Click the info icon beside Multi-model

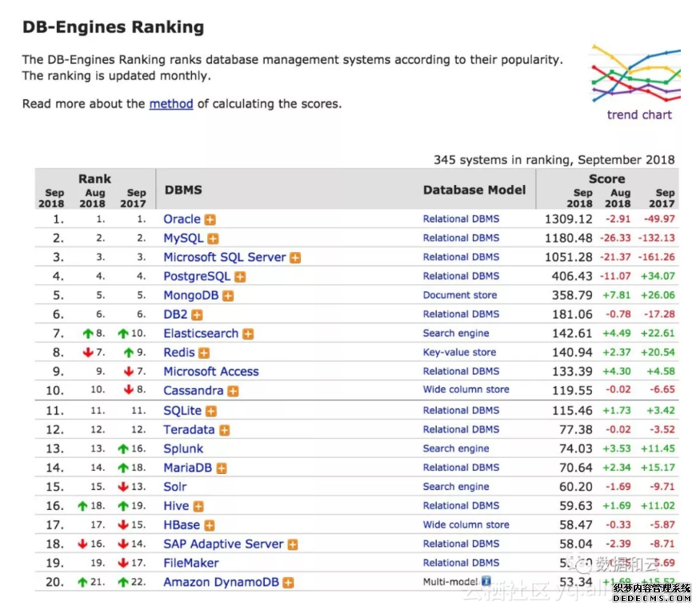coord(485,582)
